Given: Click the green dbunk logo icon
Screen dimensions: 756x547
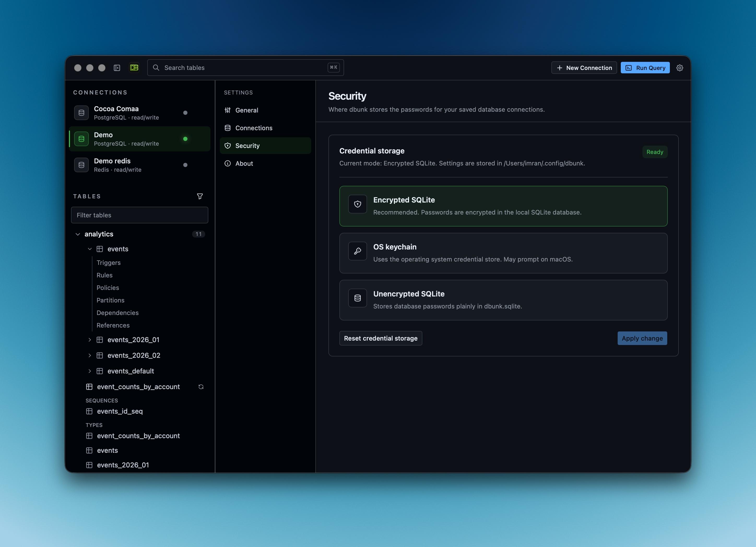Looking at the screenshot, I should [x=134, y=68].
